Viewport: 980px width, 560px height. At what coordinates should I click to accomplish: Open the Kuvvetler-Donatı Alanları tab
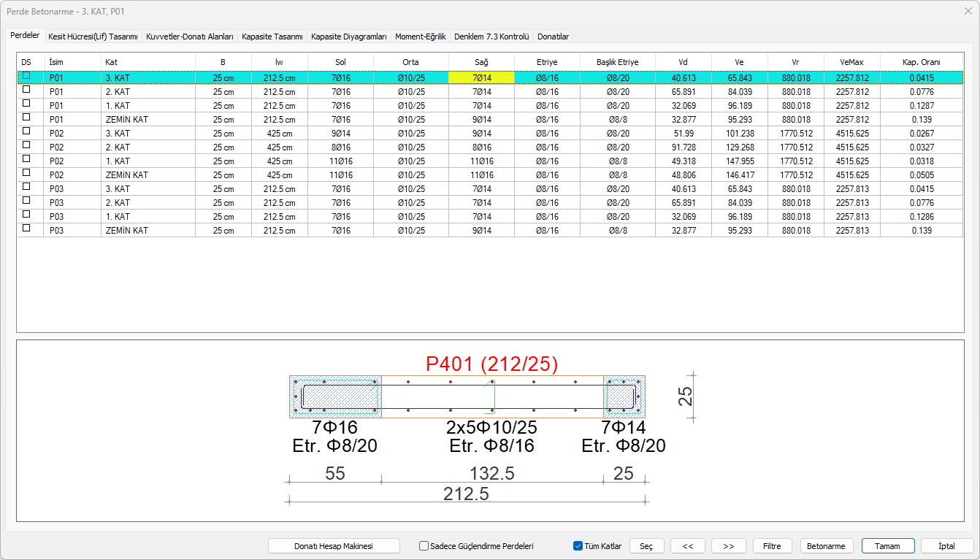190,37
